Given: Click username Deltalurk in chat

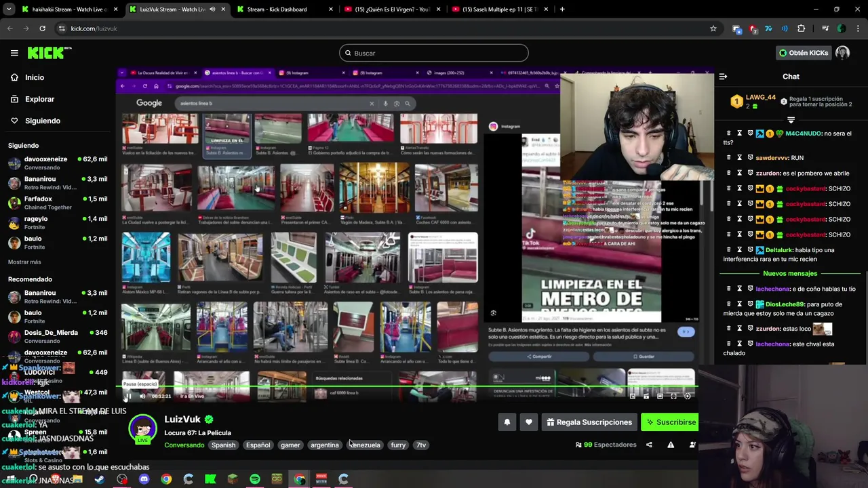Looking at the screenshot, I should pyautogui.click(x=783, y=250).
